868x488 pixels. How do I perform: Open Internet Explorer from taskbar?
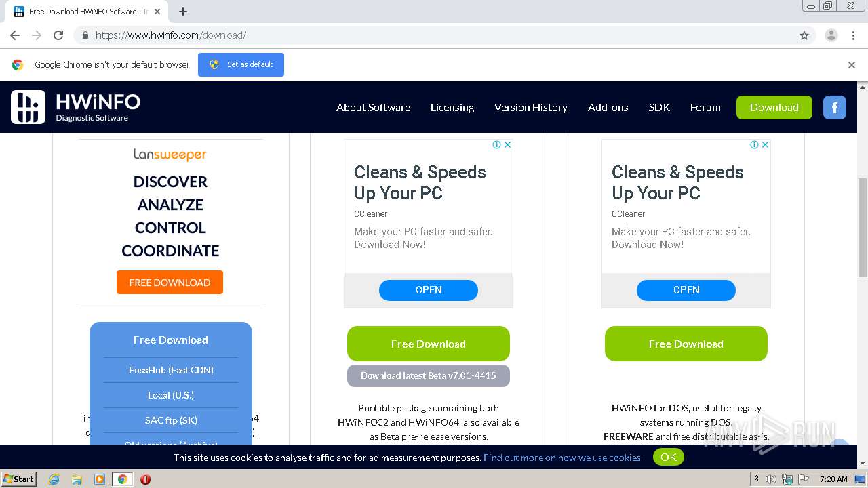(54, 479)
